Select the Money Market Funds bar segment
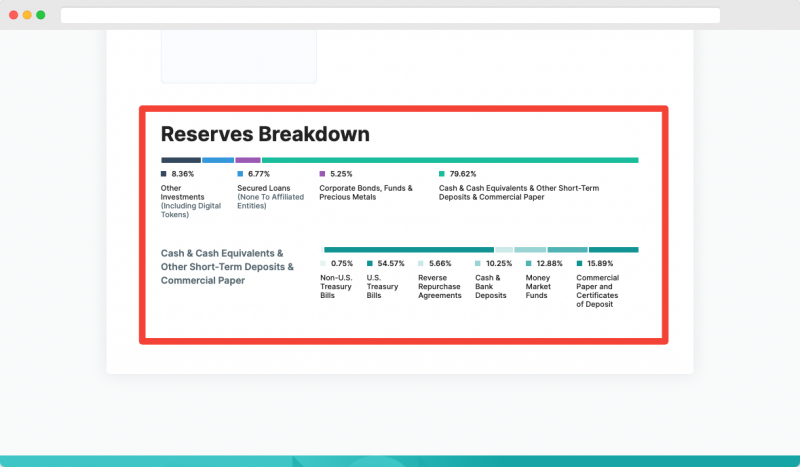Image resolution: width=800 pixels, height=467 pixels. (x=567, y=250)
